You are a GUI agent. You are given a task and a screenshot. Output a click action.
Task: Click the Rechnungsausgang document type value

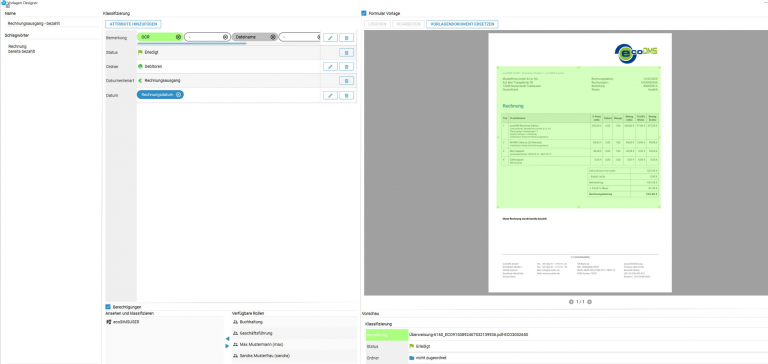click(x=162, y=80)
